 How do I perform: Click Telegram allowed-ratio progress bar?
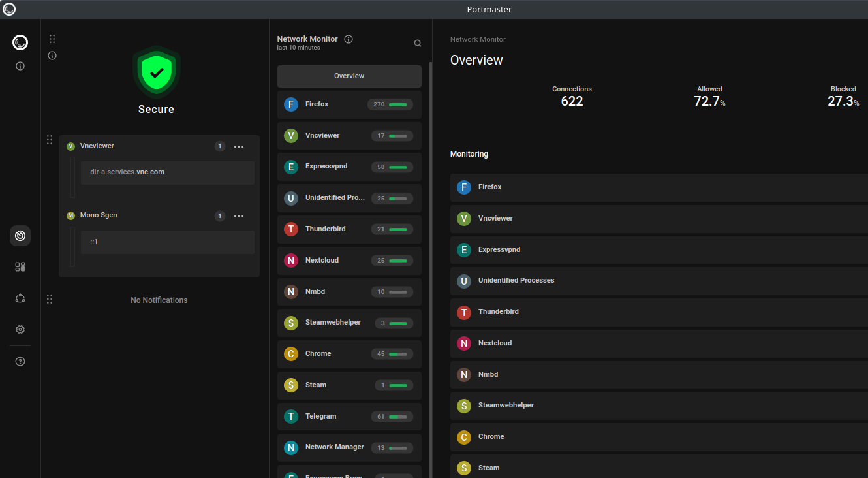(398, 417)
